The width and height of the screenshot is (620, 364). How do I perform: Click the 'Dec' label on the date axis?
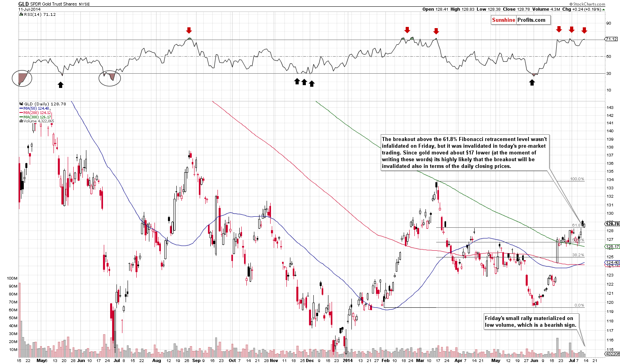pyautogui.click(x=310, y=360)
